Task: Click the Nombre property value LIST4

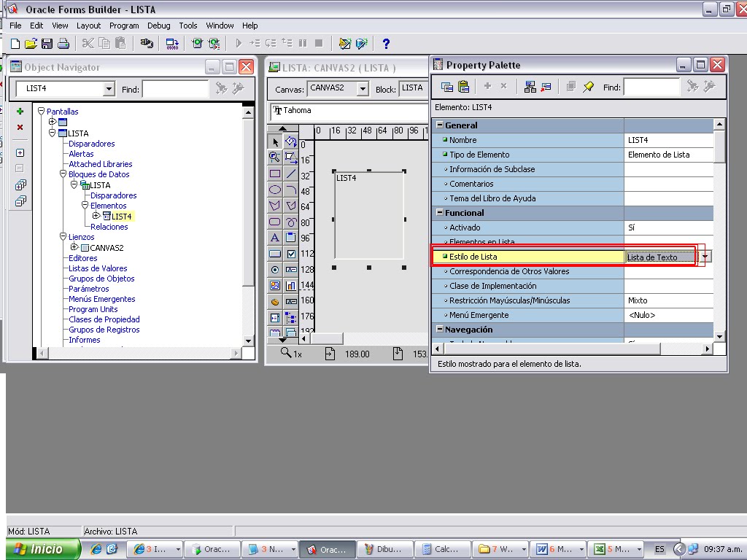Action: click(x=668, y=140)
